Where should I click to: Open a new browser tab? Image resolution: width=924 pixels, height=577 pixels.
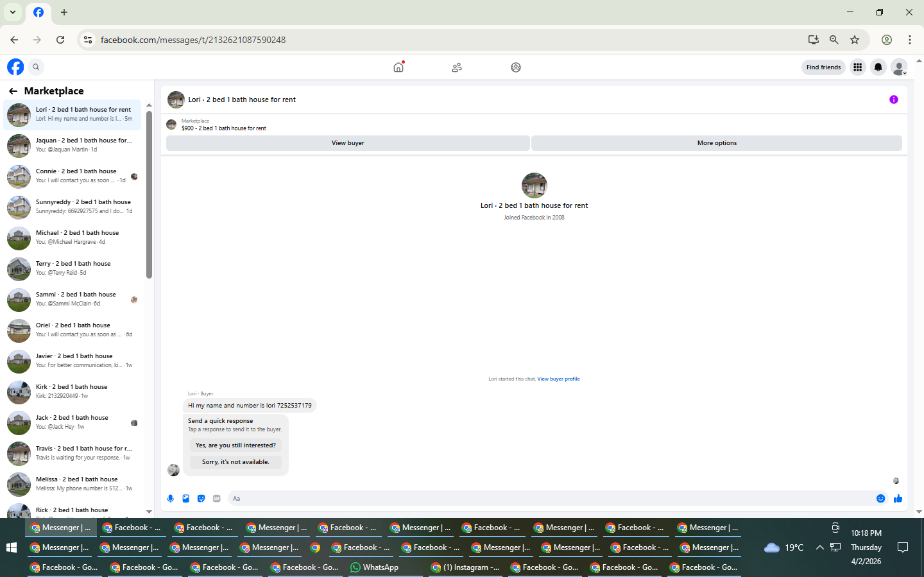[64, 12]
